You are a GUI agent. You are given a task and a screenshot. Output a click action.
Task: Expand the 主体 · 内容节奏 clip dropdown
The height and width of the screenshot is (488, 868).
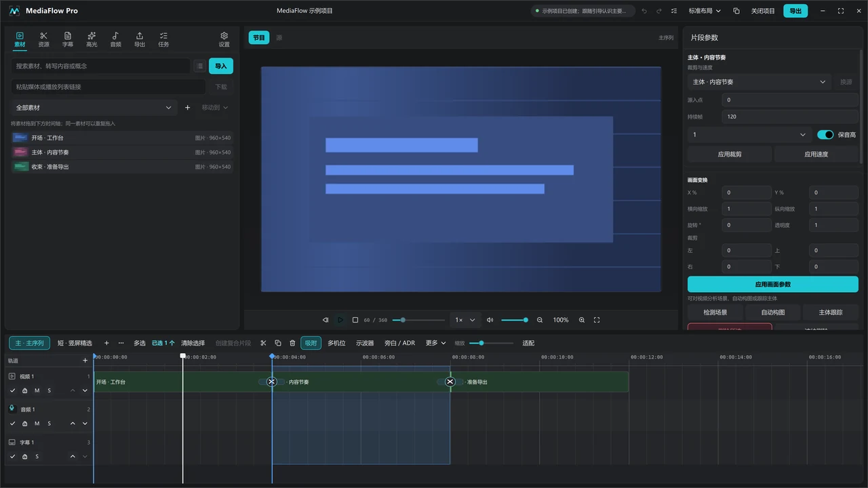(x=759, y=82)
